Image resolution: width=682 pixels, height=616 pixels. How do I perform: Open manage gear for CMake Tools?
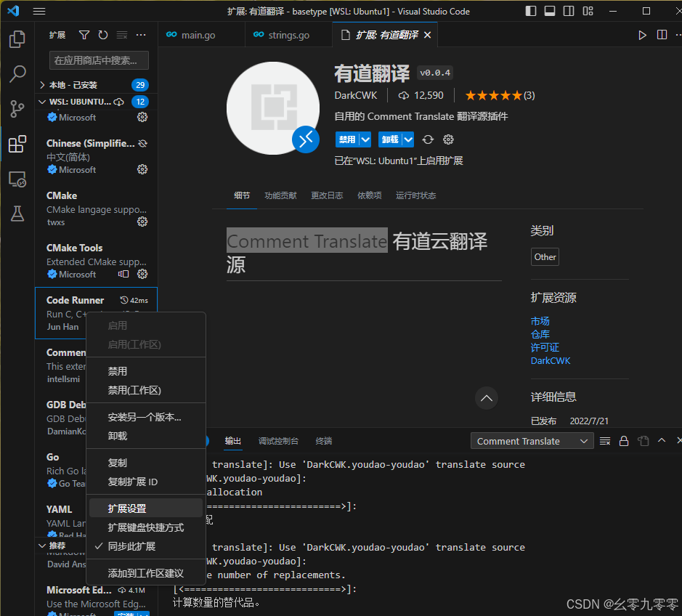[142, 274]
